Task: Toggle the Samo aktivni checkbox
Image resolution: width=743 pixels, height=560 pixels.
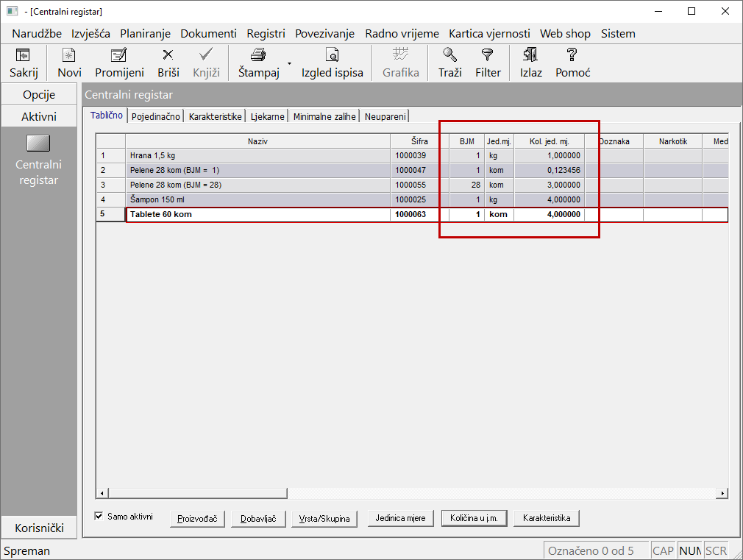Action: click(x=99, y=517)
